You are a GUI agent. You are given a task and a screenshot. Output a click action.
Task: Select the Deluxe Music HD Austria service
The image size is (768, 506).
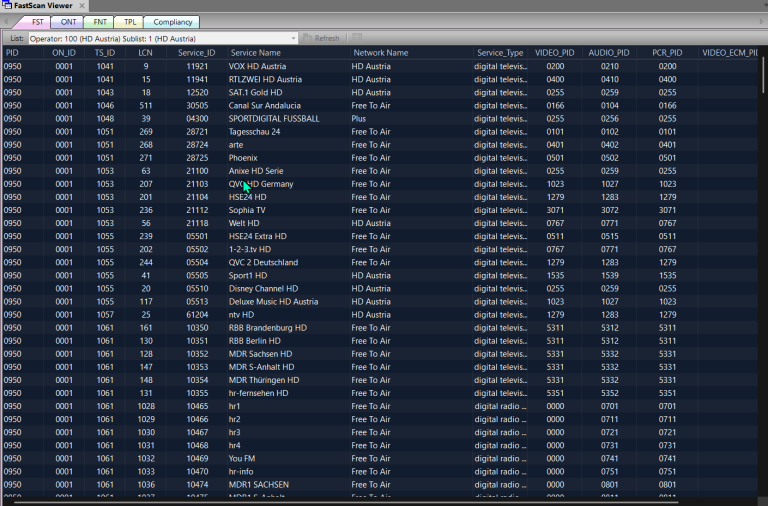pos(273,302)
